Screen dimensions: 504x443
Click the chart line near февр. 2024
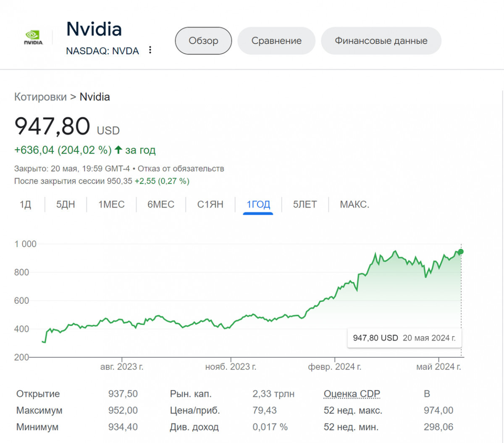click(335, 294)
